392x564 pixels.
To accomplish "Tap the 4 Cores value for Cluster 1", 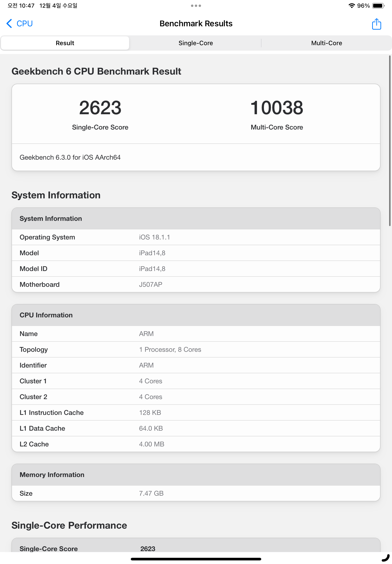I will point(151,381).
